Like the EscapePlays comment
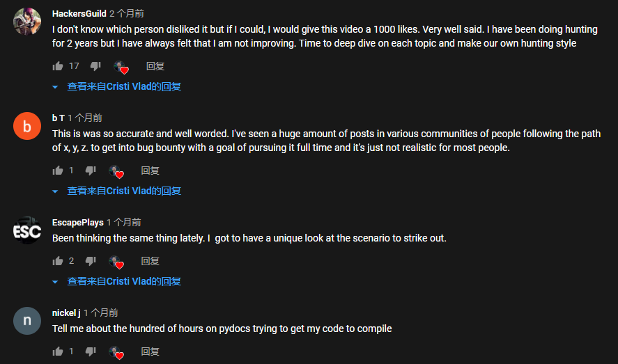 (58, 261)
